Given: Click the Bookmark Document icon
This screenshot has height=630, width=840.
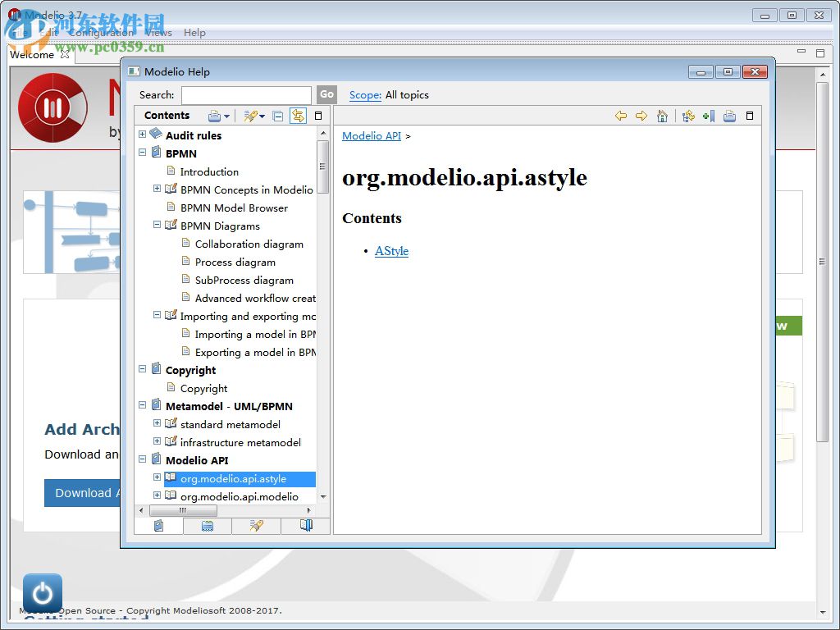Looking at the screenshot, I should coord(709,116).
